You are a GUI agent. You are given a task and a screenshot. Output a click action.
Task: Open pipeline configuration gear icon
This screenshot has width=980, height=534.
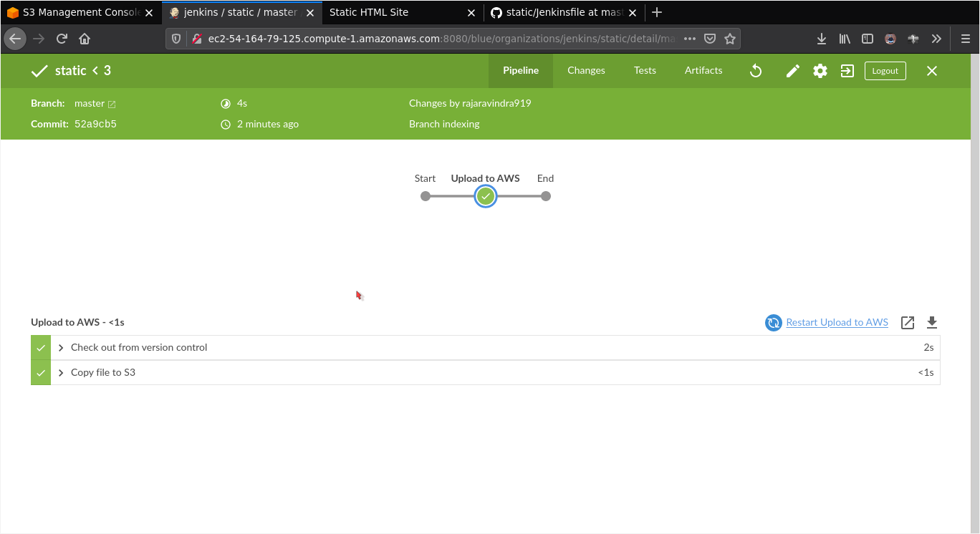pyautogui.click(x=820, y=71)
